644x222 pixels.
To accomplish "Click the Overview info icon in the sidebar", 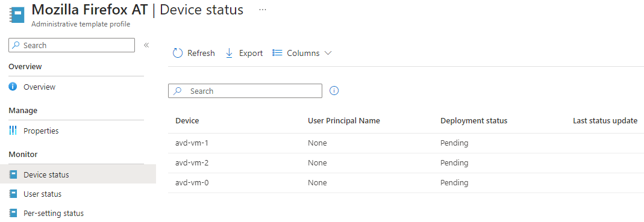I will pyautogui.click(x=13, y=87).
